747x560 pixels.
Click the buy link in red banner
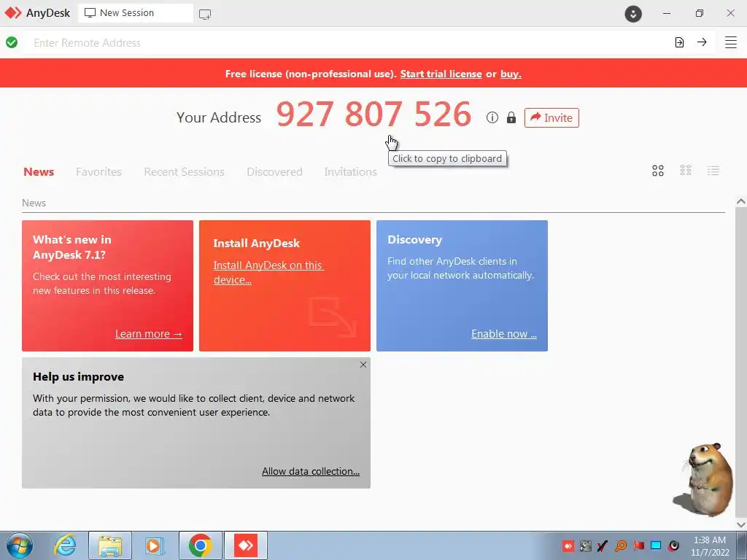coord(511,74)
